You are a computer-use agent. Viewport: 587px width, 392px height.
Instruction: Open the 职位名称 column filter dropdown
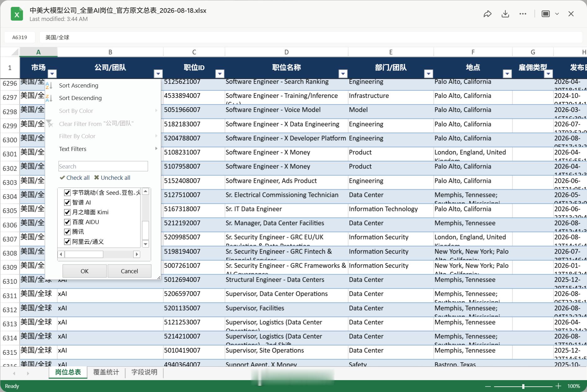343,74
